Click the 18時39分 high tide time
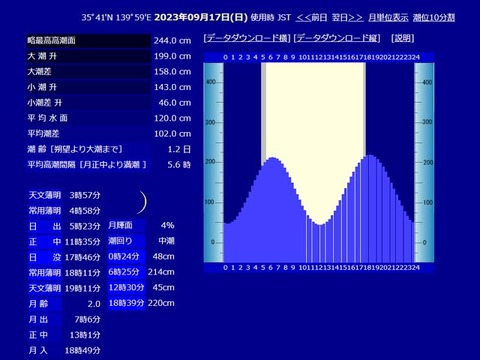The width and height of the screenshot is (480, 360). 126,303
